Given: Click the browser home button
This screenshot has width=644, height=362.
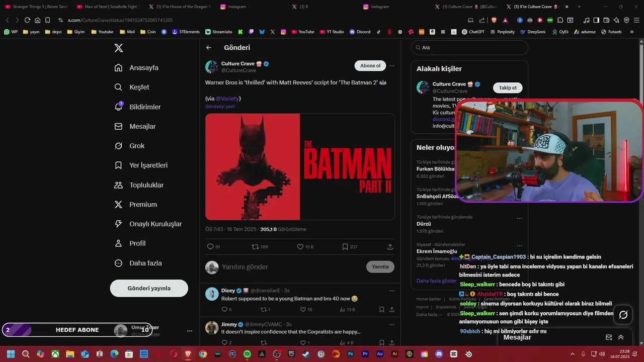Looking at the screenshot, I should coord(37,20).
